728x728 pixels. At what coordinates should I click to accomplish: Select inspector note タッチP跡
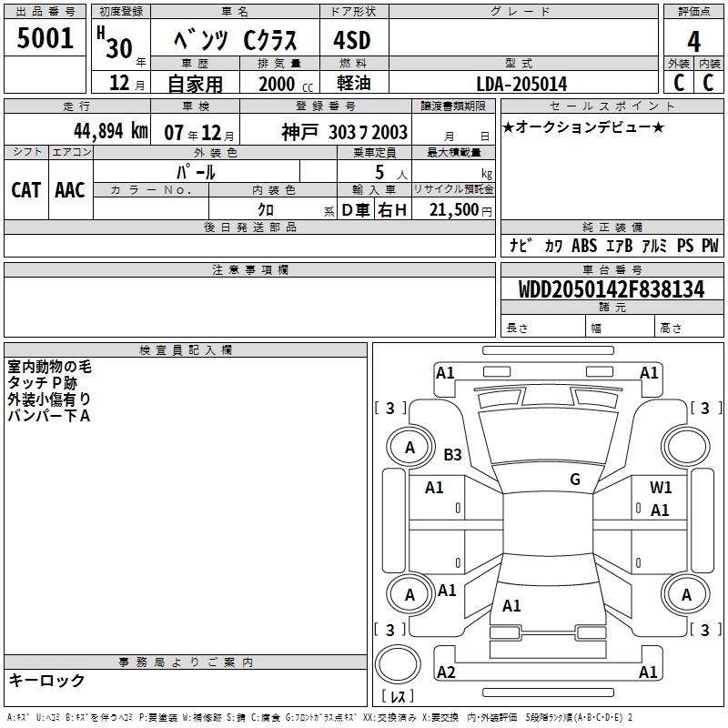tap(42, 383)
